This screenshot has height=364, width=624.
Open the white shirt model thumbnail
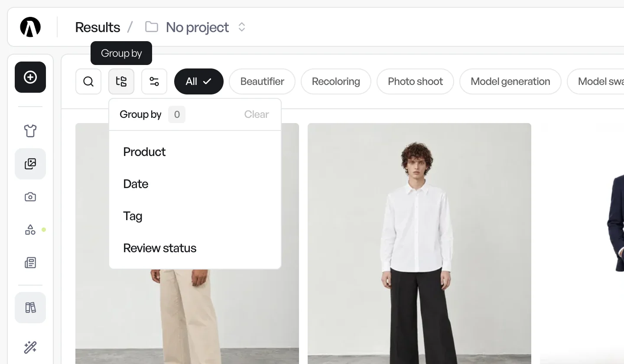pos(419,244)
